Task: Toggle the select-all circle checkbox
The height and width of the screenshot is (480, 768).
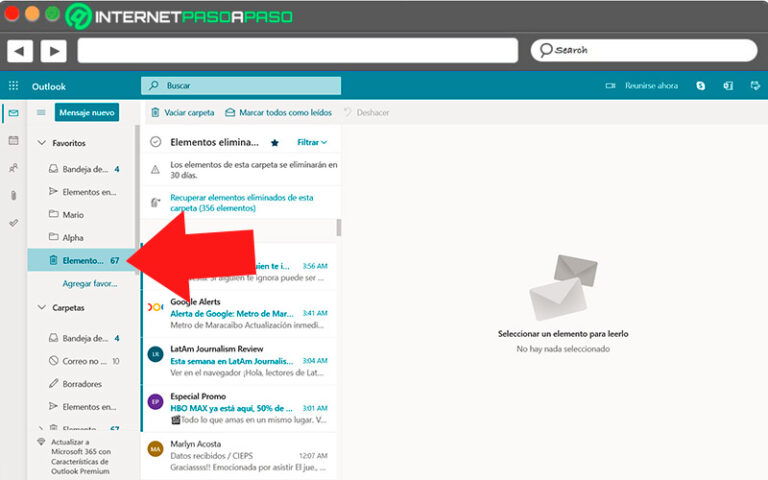Action: (155, 142)
